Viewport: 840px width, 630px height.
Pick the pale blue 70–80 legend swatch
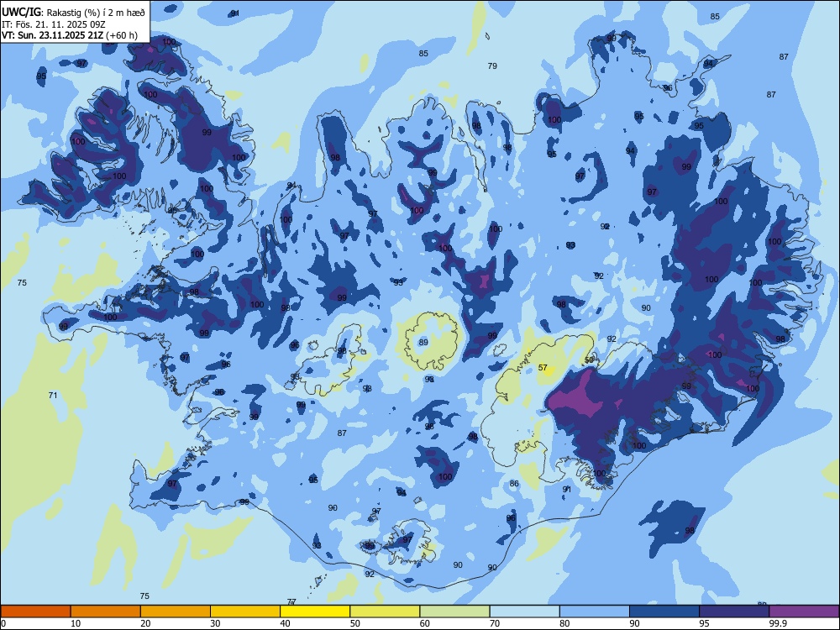[x=525, y=612]
